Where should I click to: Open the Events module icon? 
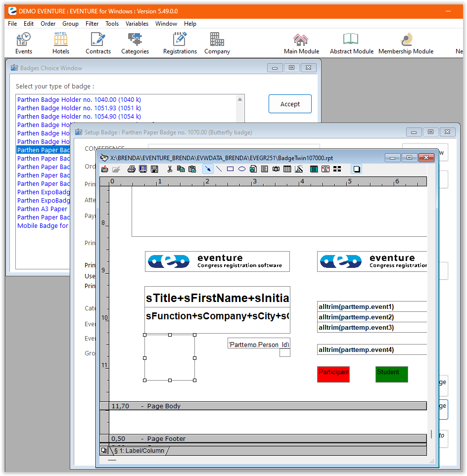coord(24,43)
